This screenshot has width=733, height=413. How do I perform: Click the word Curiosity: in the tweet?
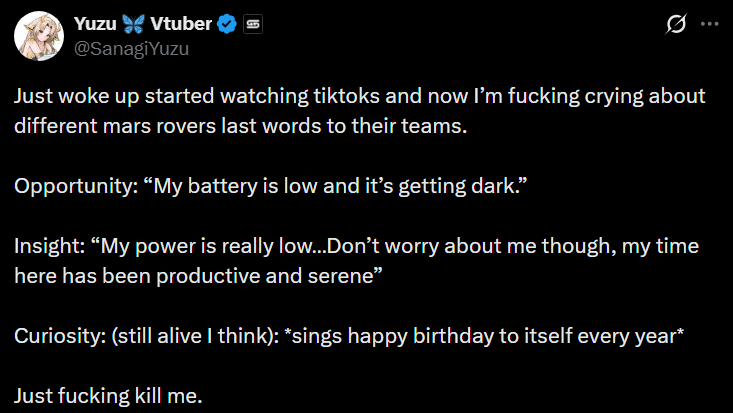(x=60, y=336)
